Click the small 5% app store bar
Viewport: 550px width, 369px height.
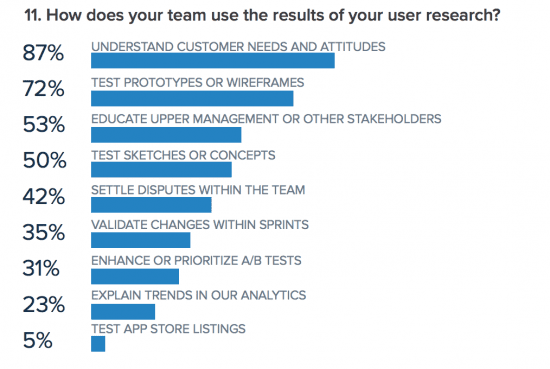click(98, 344)
